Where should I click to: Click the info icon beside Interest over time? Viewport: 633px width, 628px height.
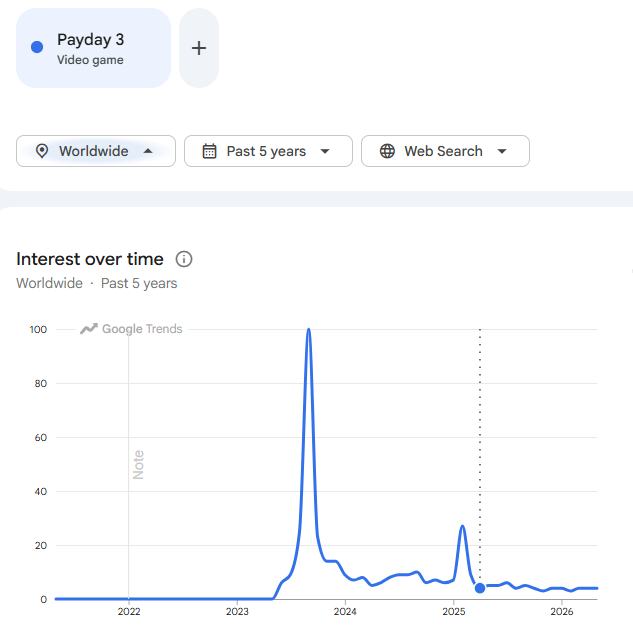(x=184, y=259)
